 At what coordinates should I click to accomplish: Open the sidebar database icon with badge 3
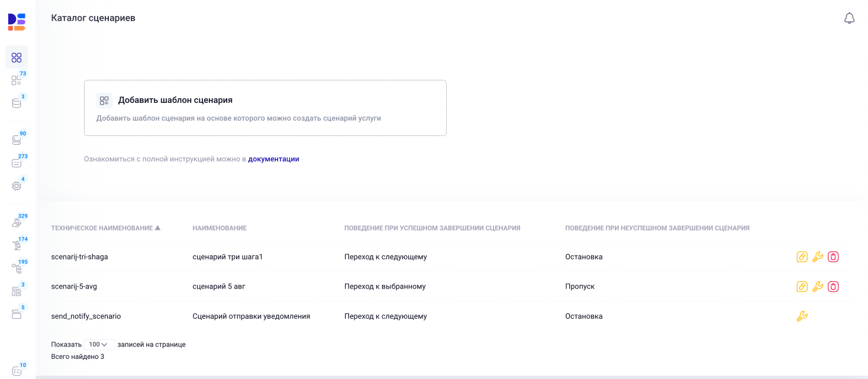click(16, 103)
